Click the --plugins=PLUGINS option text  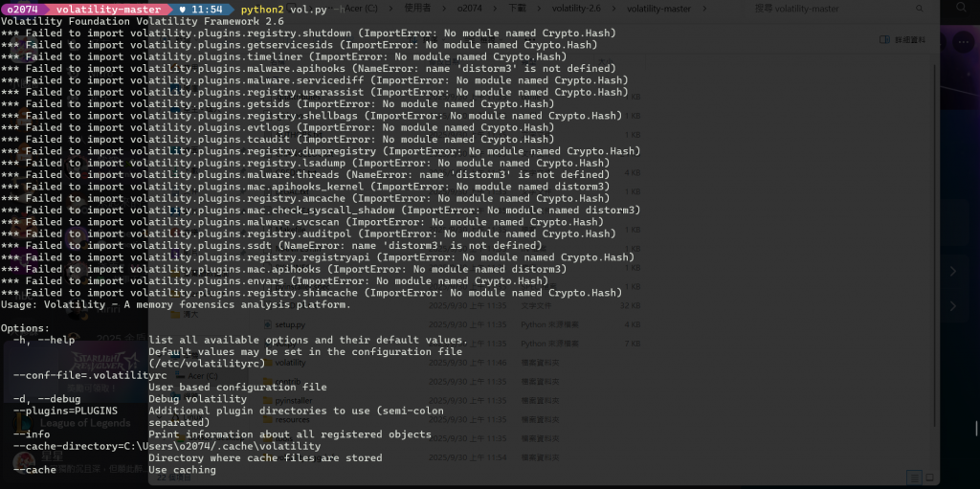65,411
